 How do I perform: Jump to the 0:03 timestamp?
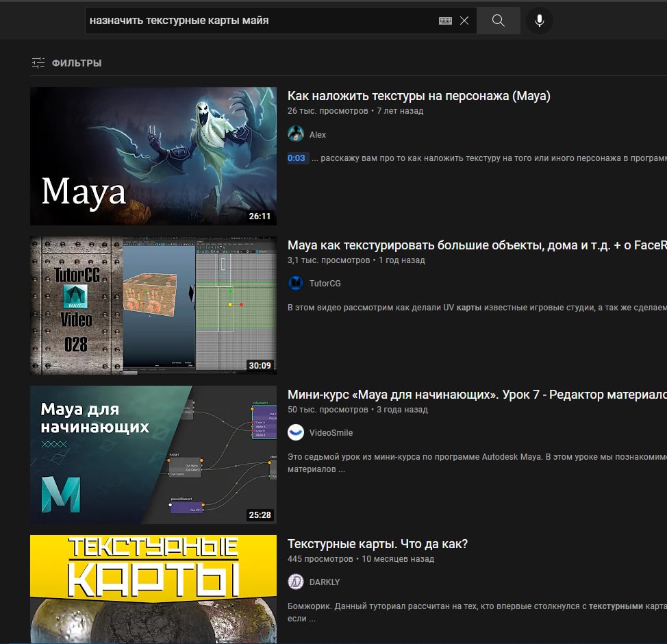297,158
